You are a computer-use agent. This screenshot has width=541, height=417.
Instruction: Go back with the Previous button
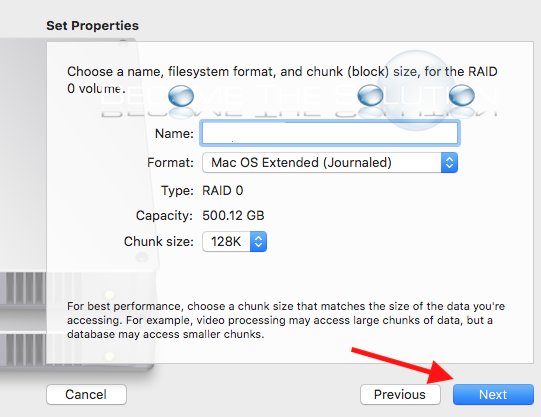400,394
